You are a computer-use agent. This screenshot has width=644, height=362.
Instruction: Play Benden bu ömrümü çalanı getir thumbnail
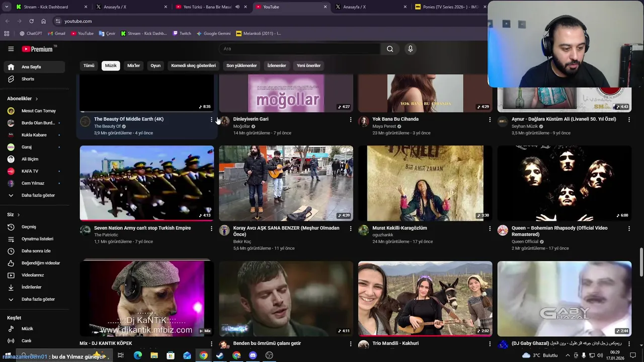click(x=286, y=299)
